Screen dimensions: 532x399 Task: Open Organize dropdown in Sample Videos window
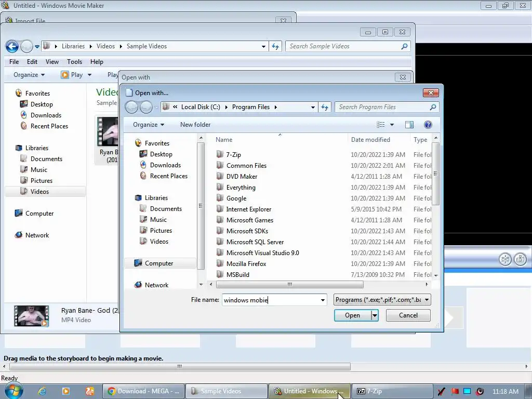tap(29, 75)
